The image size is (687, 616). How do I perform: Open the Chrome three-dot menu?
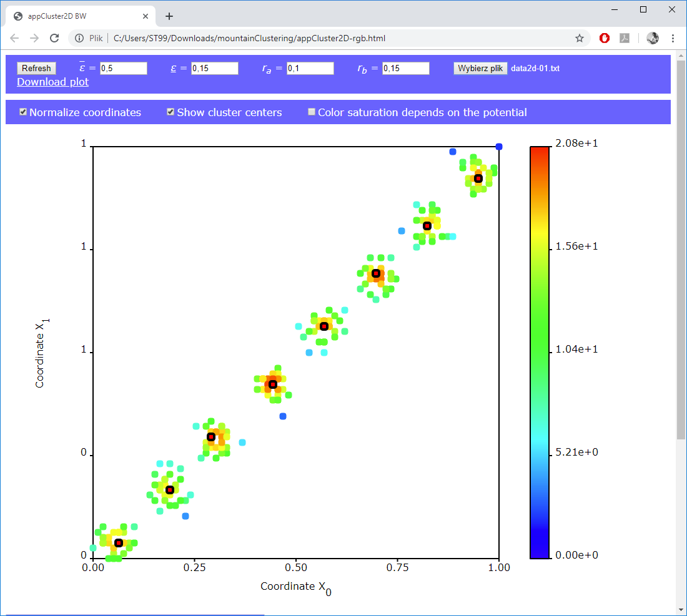[x=673, y=38]
